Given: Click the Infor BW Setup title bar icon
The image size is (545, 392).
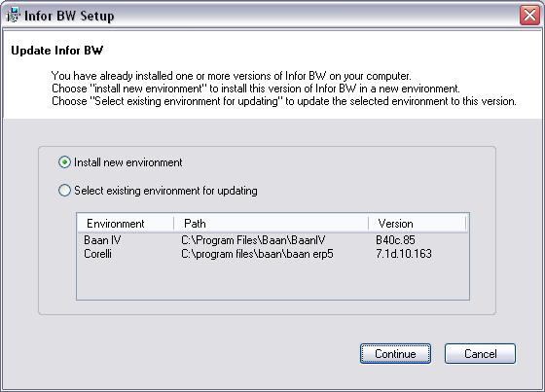Looking at the screenshot, I should (x=13, y=16).
